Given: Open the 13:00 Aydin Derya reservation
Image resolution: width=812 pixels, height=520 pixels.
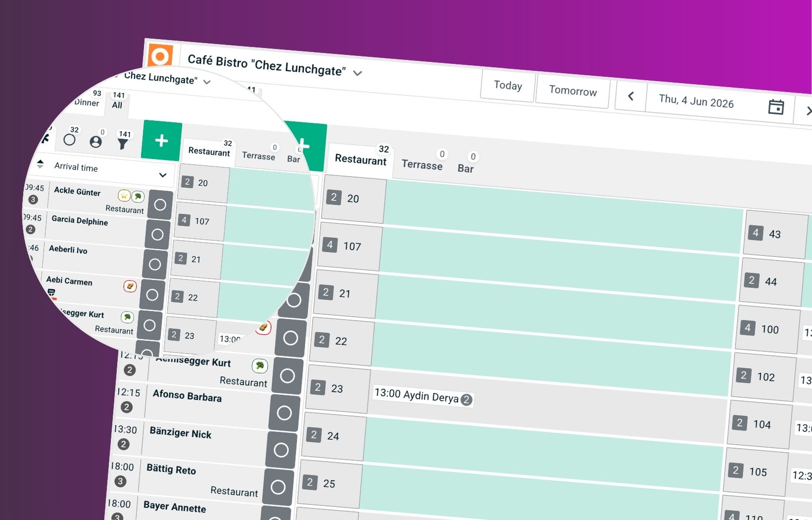Looking at the screenshot, I should [x=423, y=396].
